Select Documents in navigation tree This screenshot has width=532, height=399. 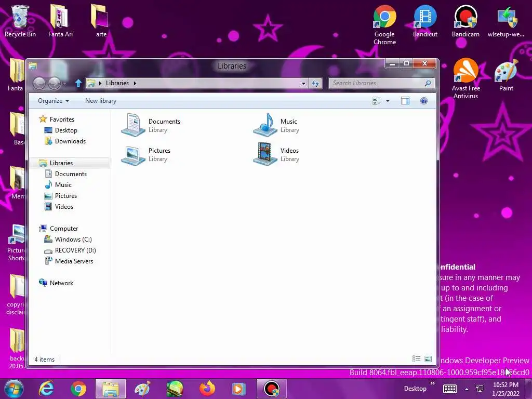tap(71, 174)
